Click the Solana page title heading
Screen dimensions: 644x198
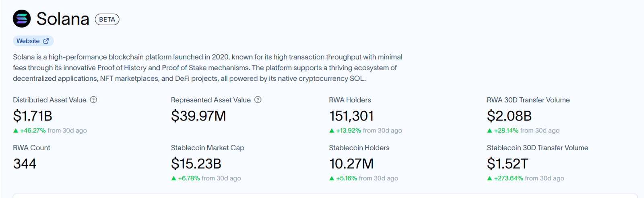[x=63, y=19]
